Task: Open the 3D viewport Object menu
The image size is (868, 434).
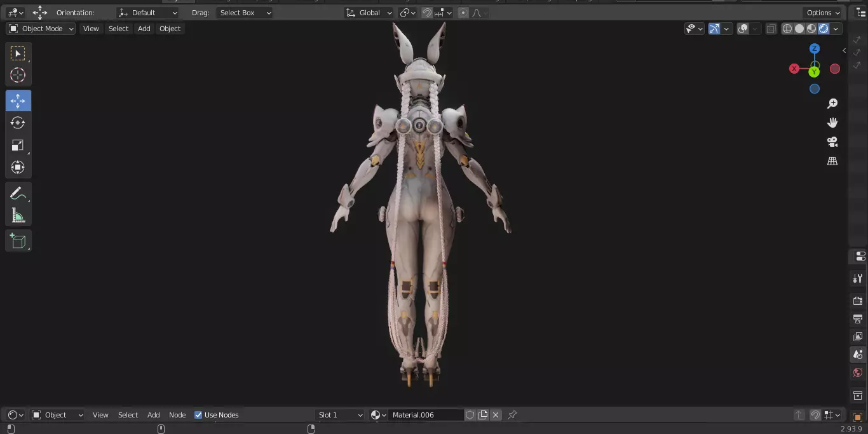Action: pyautogui.click(x=170, y=29)
